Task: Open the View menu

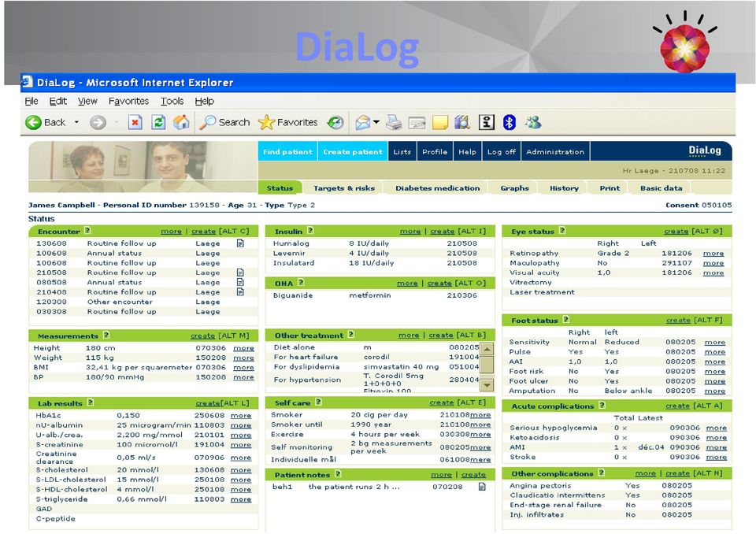Action: (87, 102)
